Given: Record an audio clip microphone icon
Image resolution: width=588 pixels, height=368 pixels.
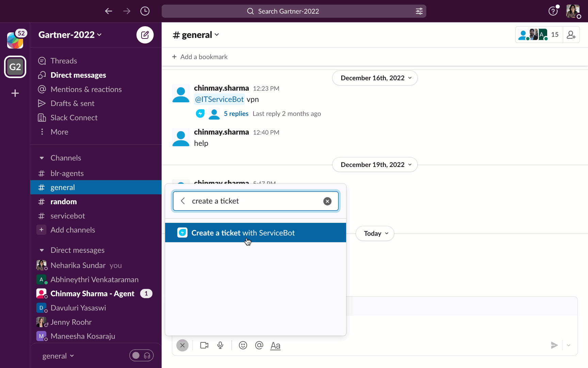Looking at the screenshot, I should point(220,346).
